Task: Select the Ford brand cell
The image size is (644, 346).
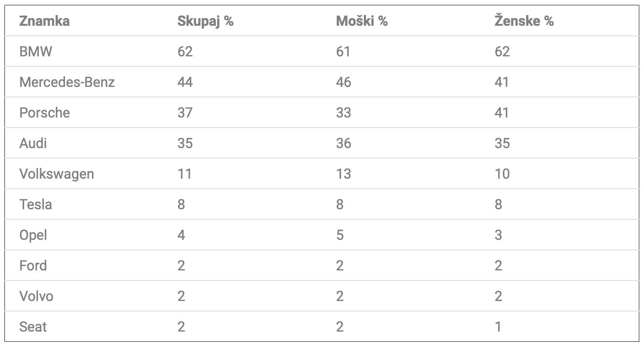Action: (x=33, y=266)
